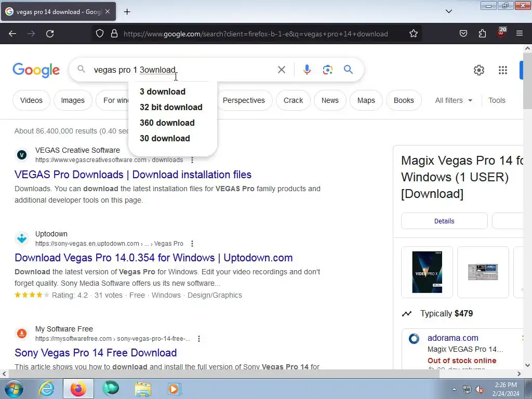
Task: Show hidden system tray icons
Action: (454, 389)
